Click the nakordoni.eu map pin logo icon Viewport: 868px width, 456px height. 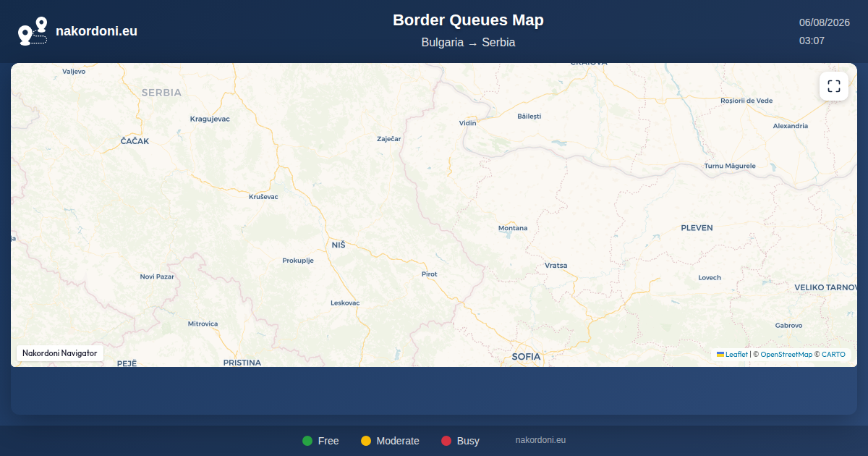point(33,31)
